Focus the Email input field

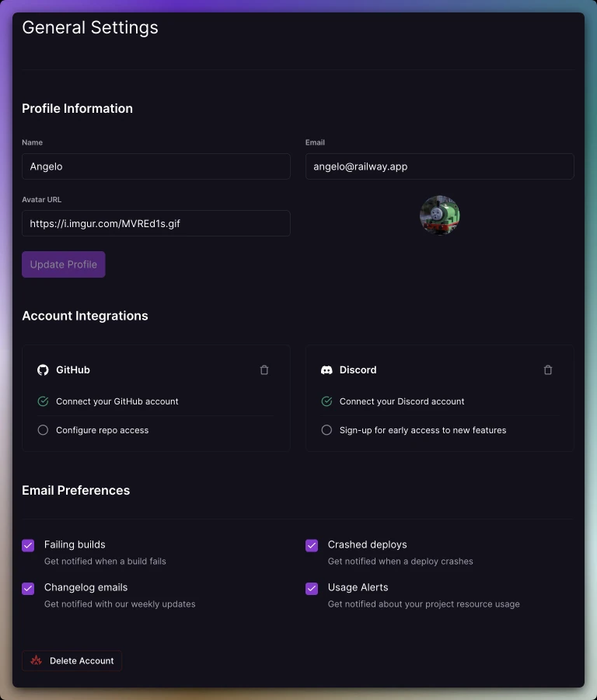pyautogui.click(x=439, y=166)
